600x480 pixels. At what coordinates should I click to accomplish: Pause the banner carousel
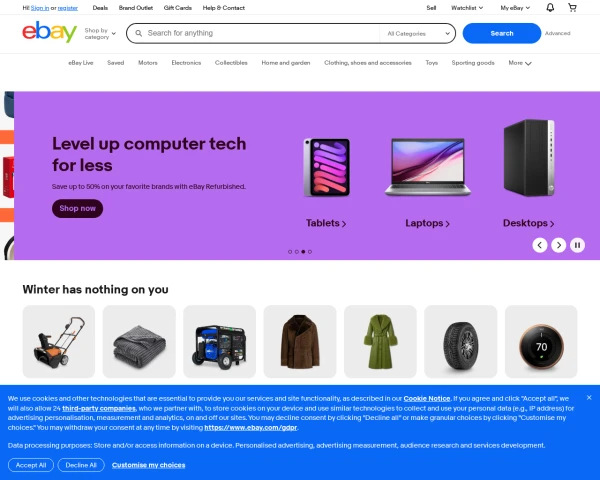click(x=577, y=245)
